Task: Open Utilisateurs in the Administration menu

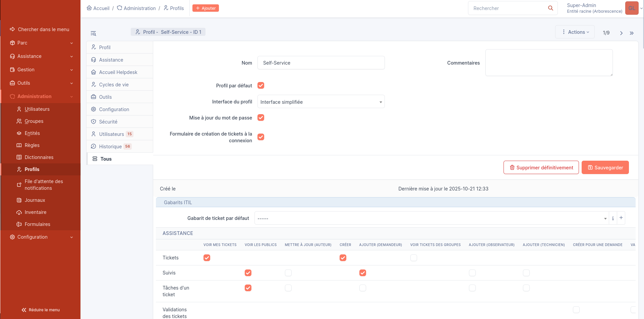Action: point(37,109)
